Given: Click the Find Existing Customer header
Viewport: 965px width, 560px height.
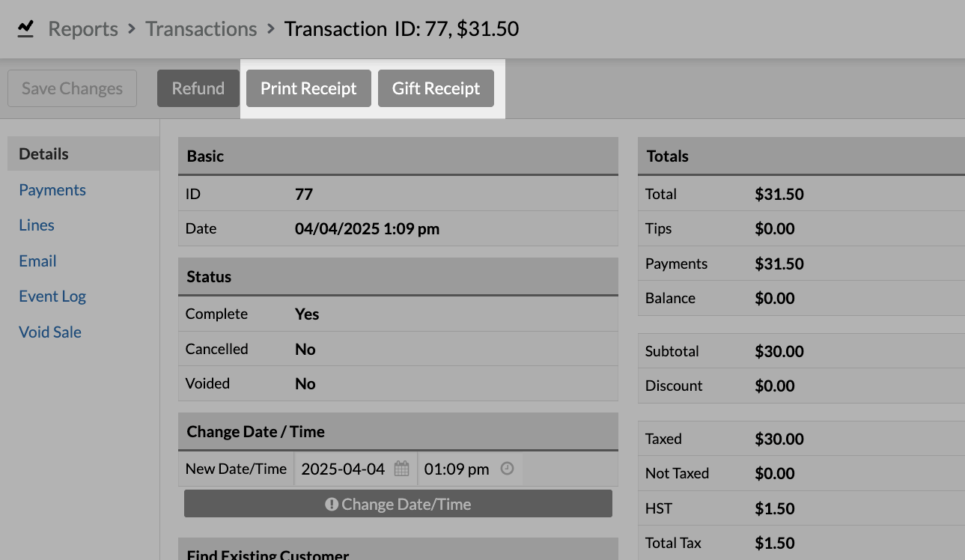Looking at the screenshot, I should 398,550.
